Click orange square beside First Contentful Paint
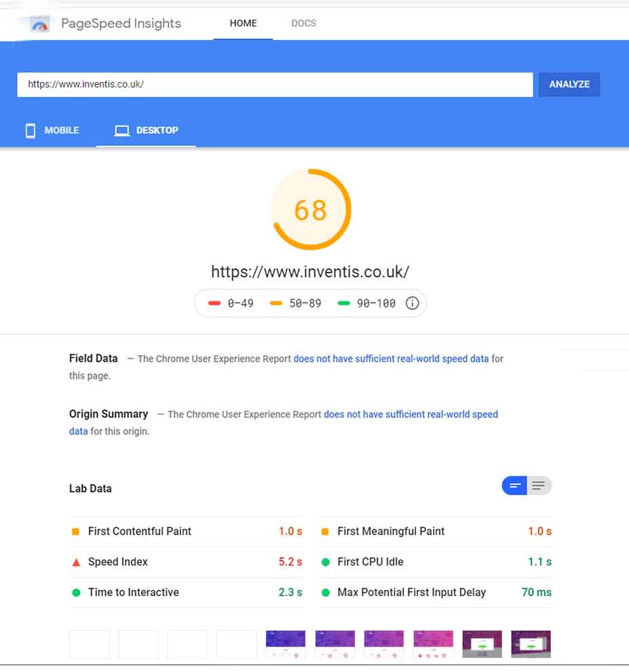Viewport: 629px width, 672px height. [75, 531]
